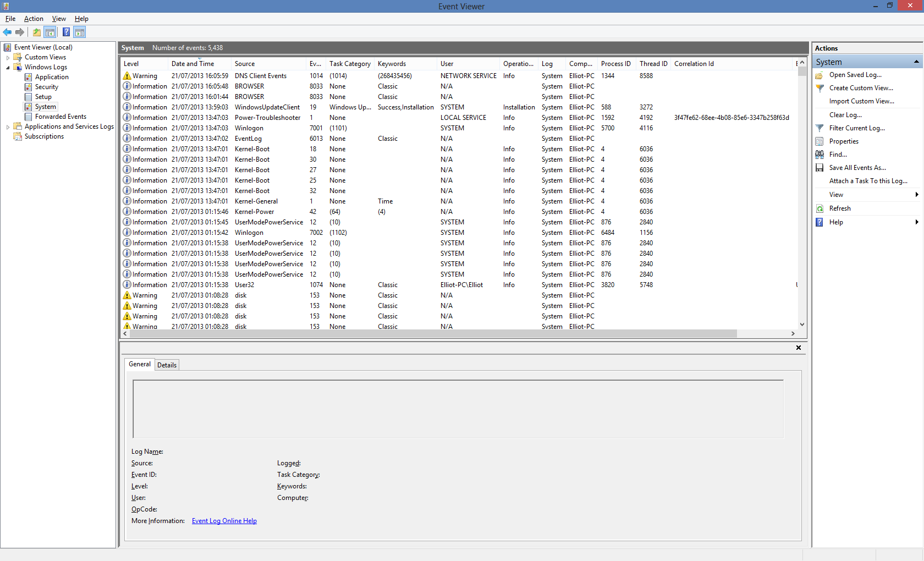The width and height of the screenshot is (924, 561).
Task: Toggle the Show/Hide Action Pane toolbar icon
Action: (x=80, y=32)
